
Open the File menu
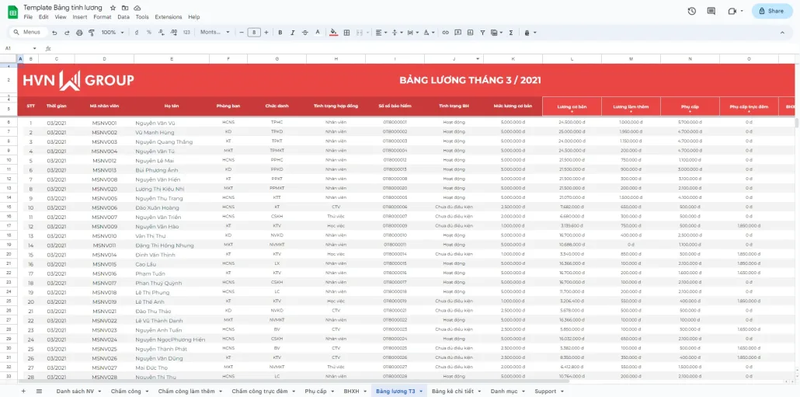click(x=28, y=17)
